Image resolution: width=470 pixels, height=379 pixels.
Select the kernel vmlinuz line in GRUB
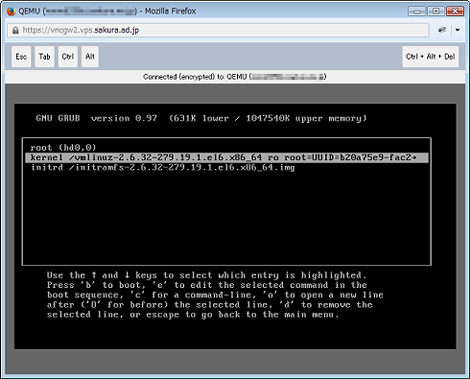(227, 157)
